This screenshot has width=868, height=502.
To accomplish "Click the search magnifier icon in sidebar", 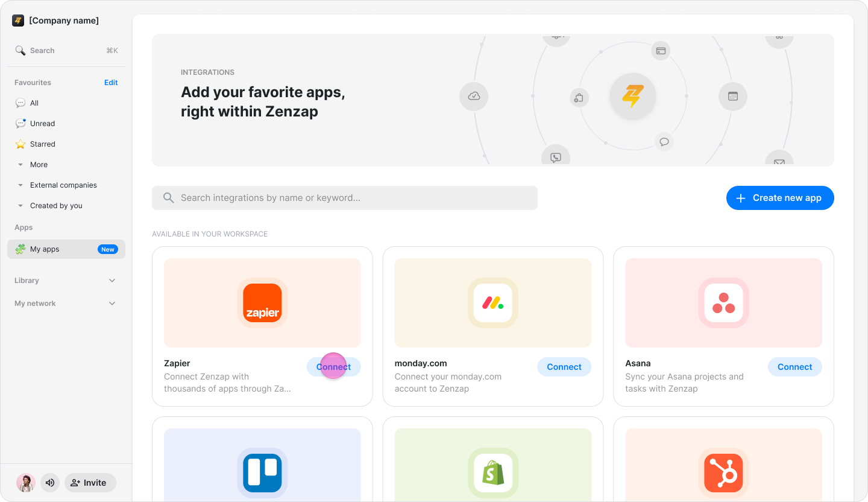I will pyautogui.click(x=20, y=51).
